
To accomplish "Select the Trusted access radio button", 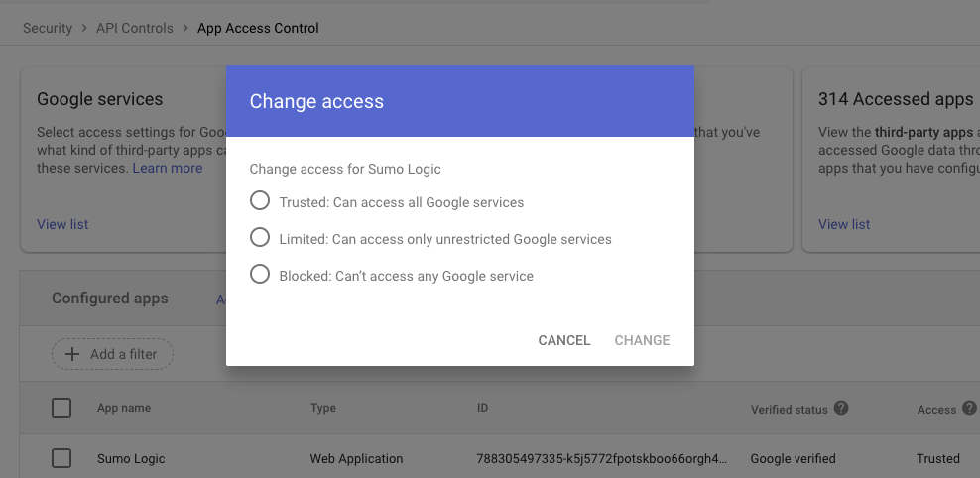I will [x=260, y=201].
